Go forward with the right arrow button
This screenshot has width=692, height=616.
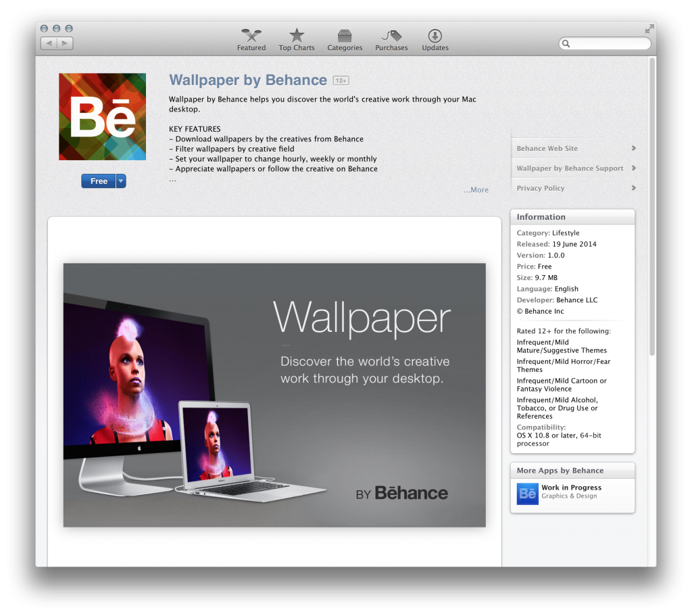66,43
